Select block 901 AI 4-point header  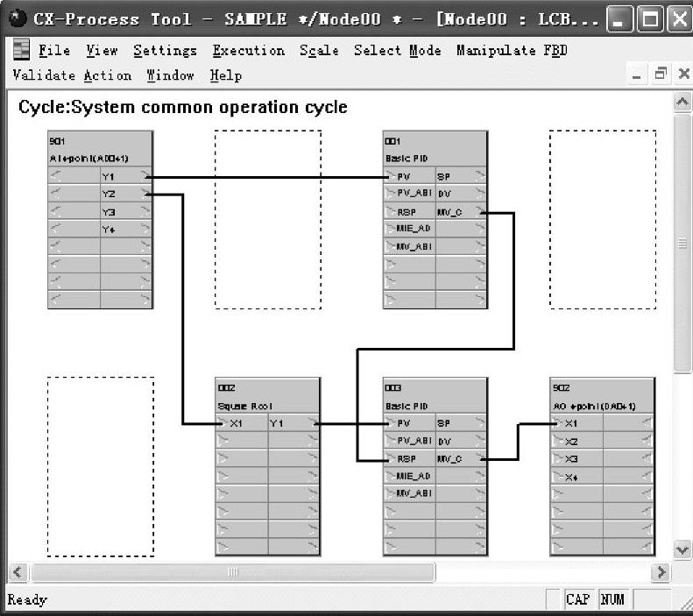click(101, 149)
